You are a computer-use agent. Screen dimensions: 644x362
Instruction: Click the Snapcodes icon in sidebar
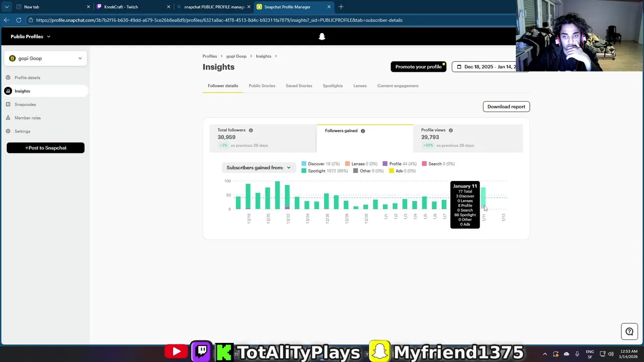(8, 105)
